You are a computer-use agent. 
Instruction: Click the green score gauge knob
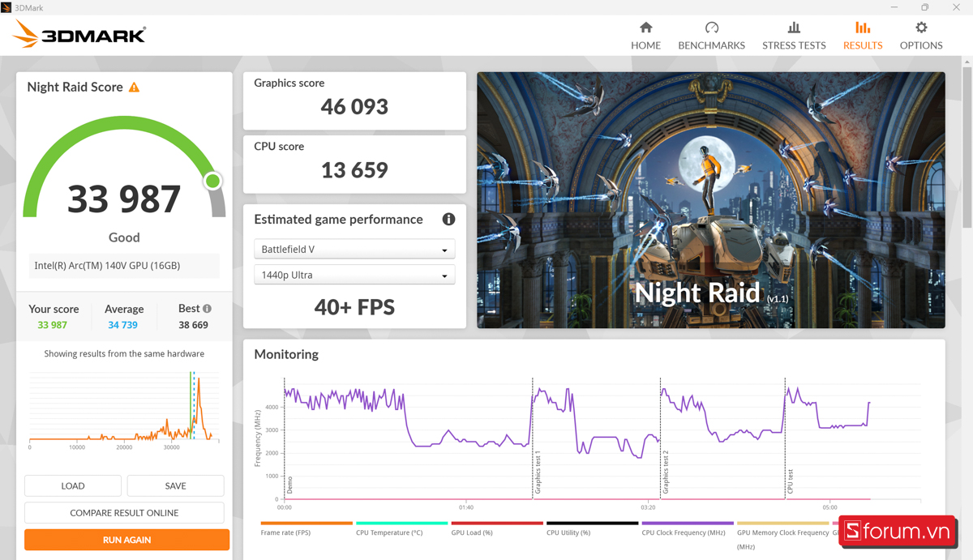click(x=212, y=181)
